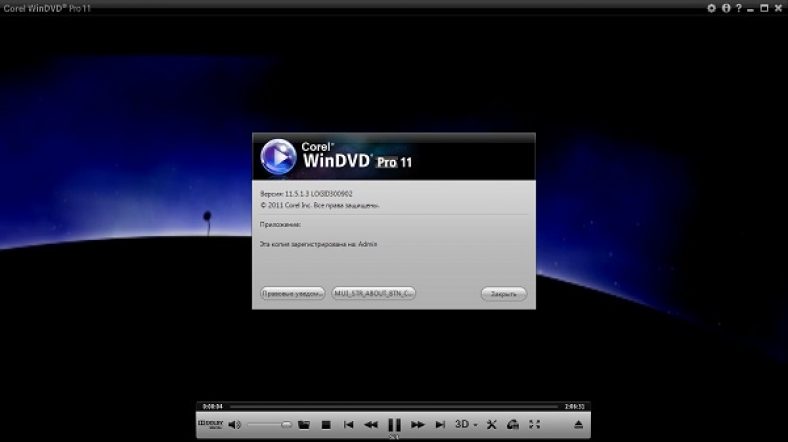Expand the 3D options dropdown arrow

[475, 425]
